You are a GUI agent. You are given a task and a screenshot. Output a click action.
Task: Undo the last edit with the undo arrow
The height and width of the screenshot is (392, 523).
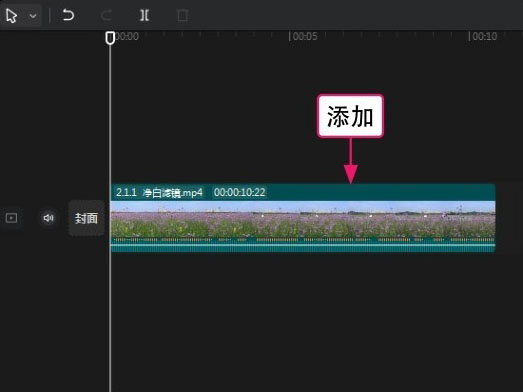[x=68, y=15]
